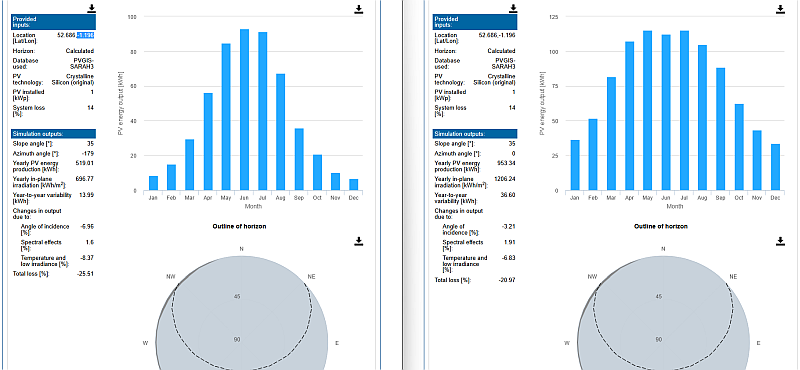Select the June bar in left chart

click(244, 110)
